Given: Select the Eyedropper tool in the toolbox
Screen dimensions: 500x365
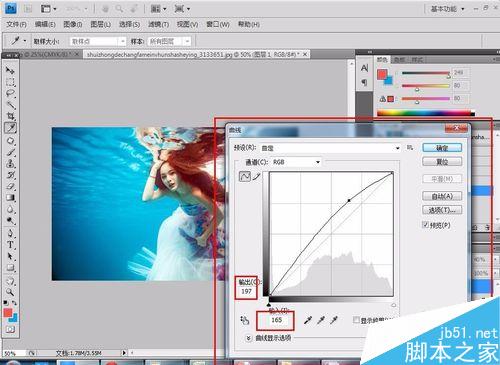Looking at the screenshot, I should [10, 128].
